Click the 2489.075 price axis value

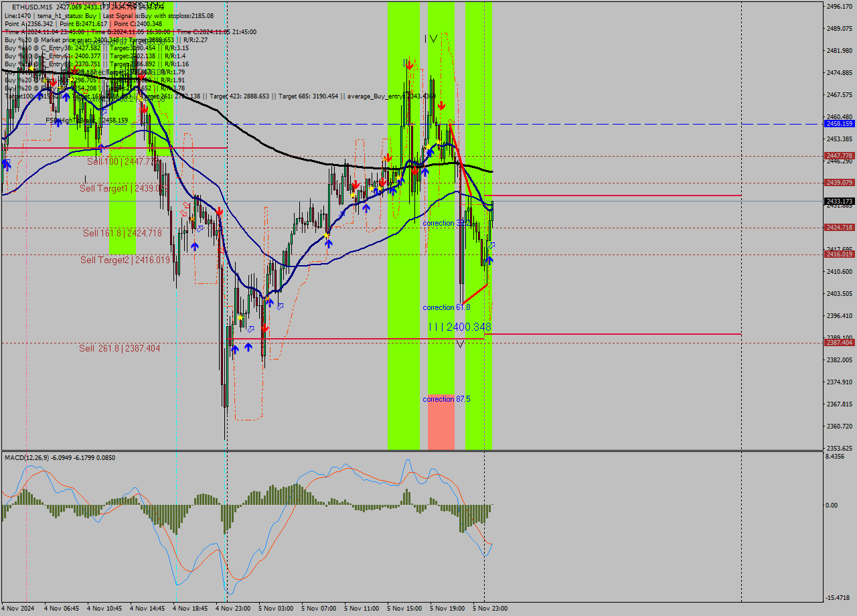click(x=840, y=28)
